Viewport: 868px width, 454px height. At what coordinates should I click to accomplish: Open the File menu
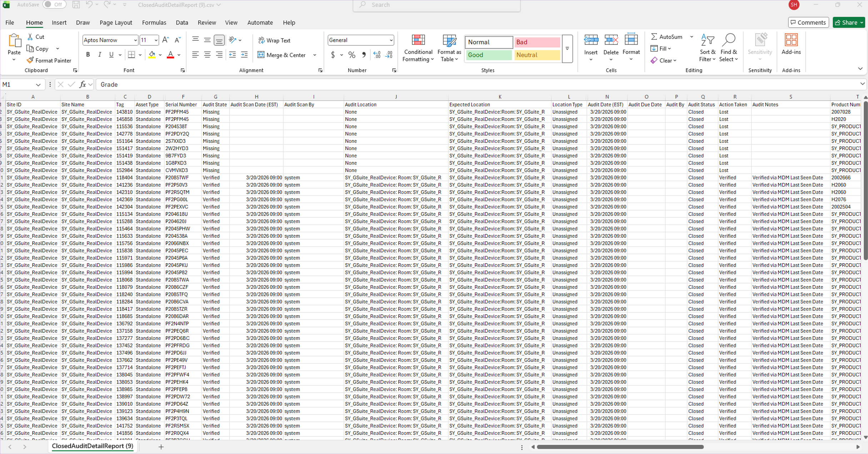tap(10, 23)
